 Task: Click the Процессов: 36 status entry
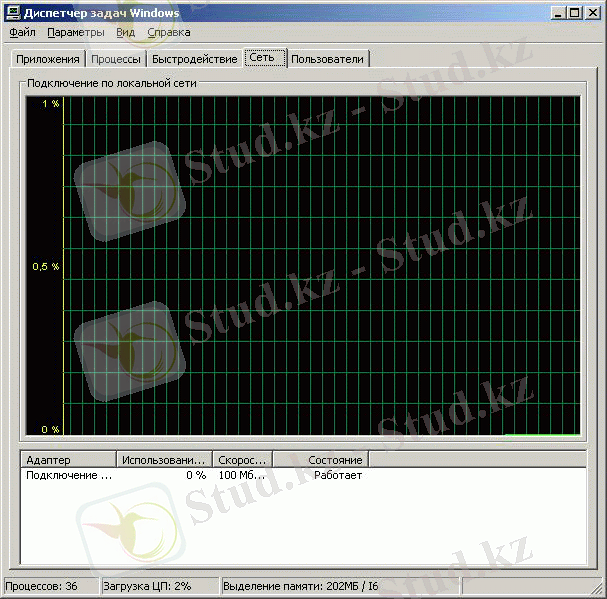click(51, 586)
